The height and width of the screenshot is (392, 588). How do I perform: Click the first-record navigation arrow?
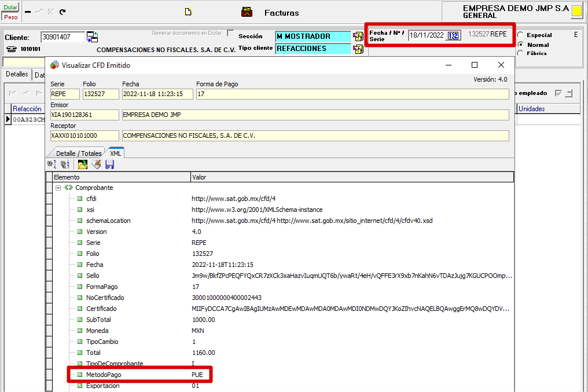12,93
